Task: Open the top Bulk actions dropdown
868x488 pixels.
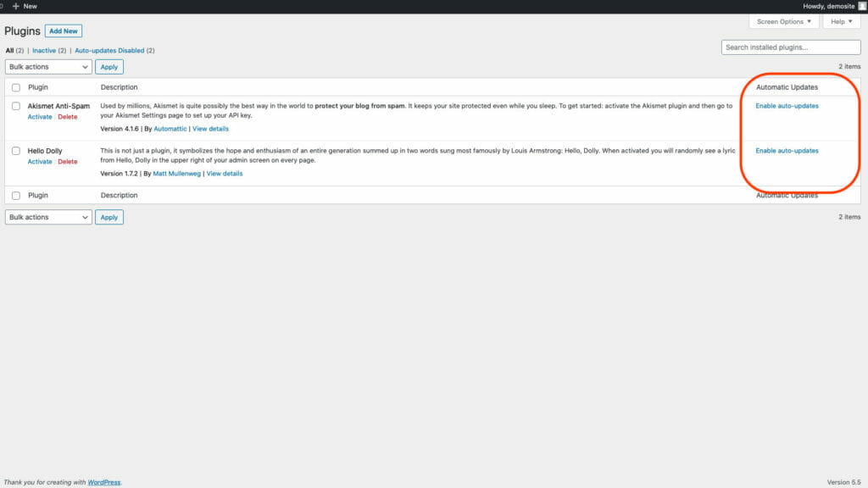Action: coord(48,66)
